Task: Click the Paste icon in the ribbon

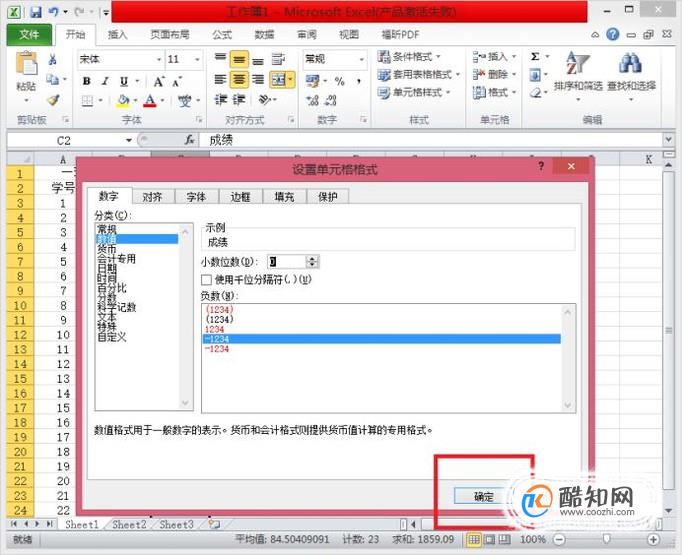Action: (26, 63)
